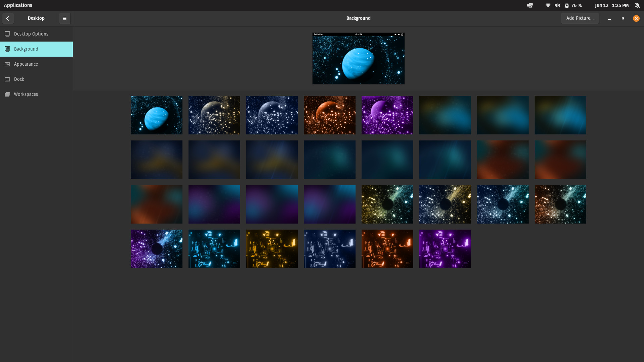Screen dimensions: 644x362
Task: Open the Jun 12 clock calendar
Action: coord(612,5)
